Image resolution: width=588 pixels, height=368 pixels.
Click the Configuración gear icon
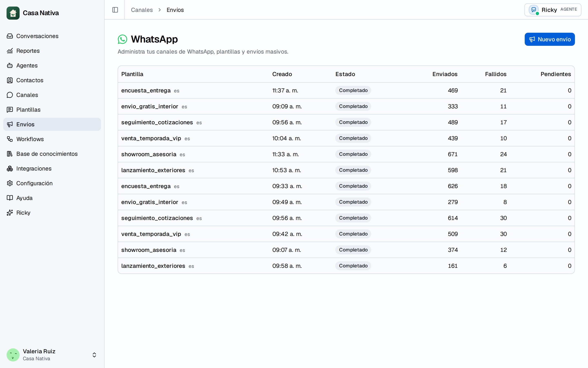tap(10, 183)
